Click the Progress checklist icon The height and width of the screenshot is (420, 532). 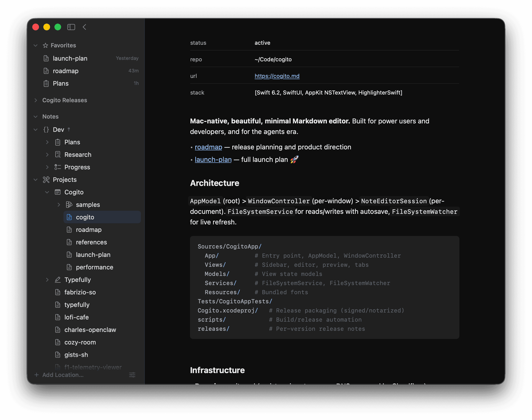(x=57, y=167)
